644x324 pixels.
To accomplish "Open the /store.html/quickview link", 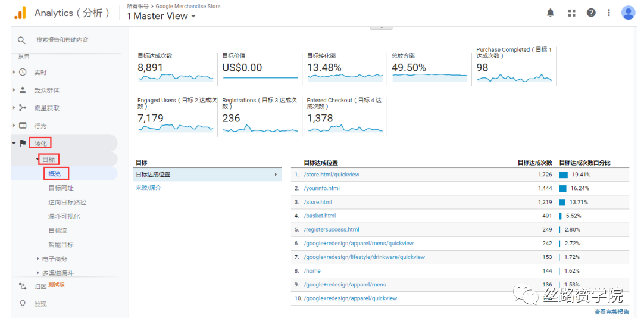I will [x=332, y=175].
